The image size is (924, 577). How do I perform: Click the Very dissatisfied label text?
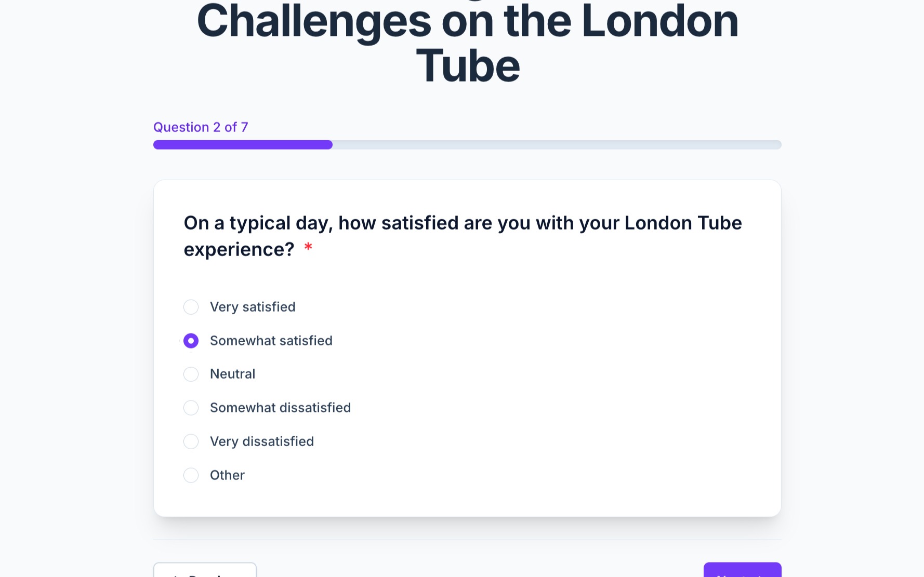pyautogui.click(x=261, y=441)
